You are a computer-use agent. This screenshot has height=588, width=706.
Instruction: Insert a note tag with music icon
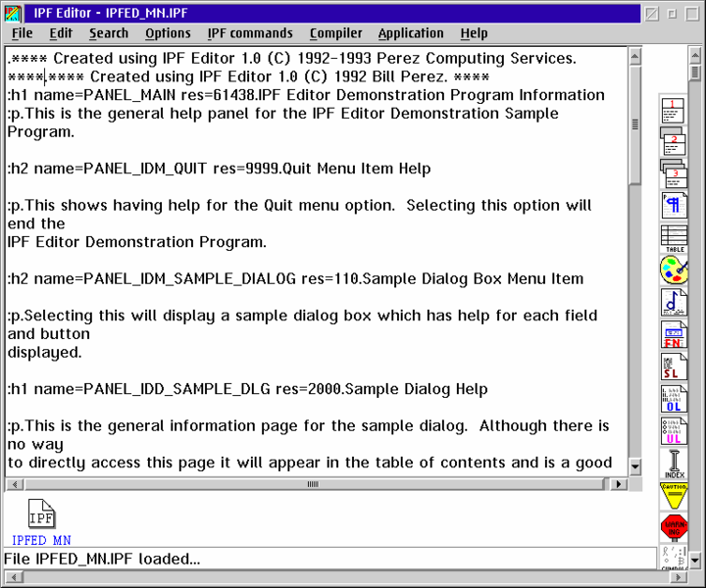(x=674, y=302)
